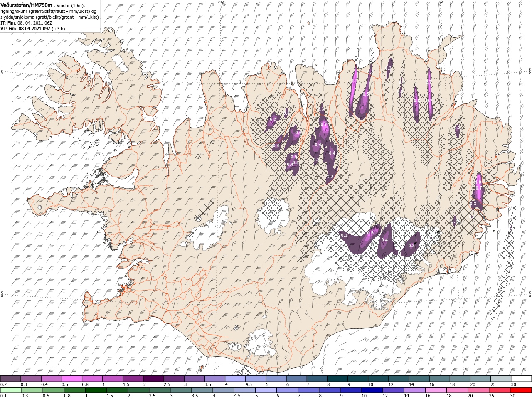
Task: Click the Veðurstofan/HM750m title text
Action: coord(26,5)
